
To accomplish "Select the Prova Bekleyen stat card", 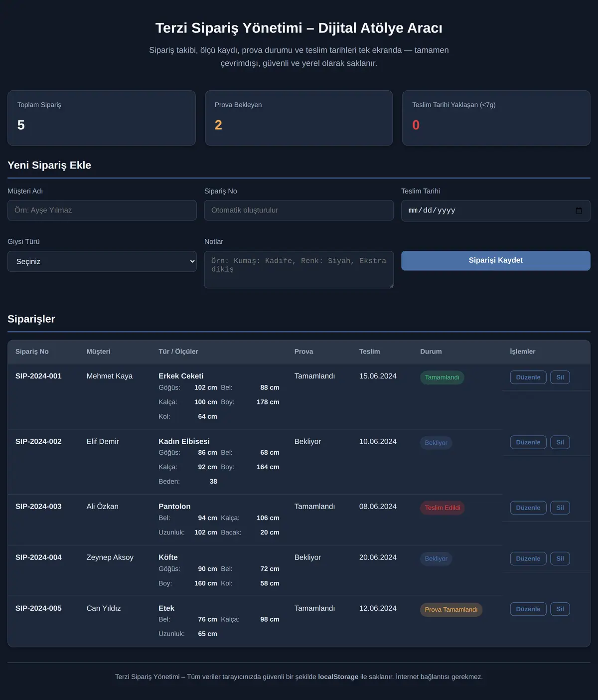I will point(299,118).
